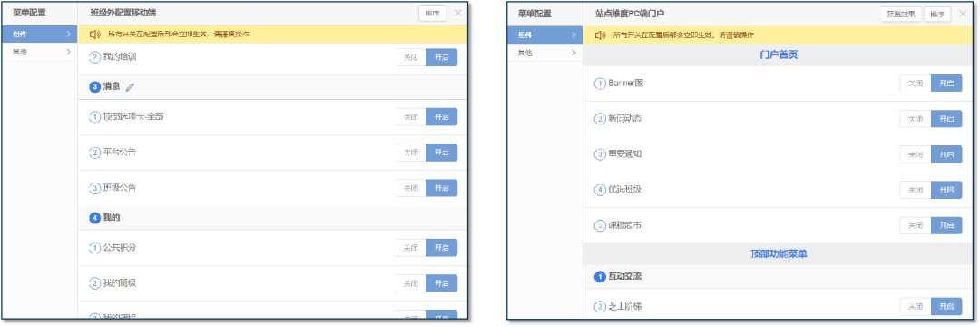980x327 pixels.
Task: Click the blue number 3 badge beside 消息
Action: pos(95,87)
